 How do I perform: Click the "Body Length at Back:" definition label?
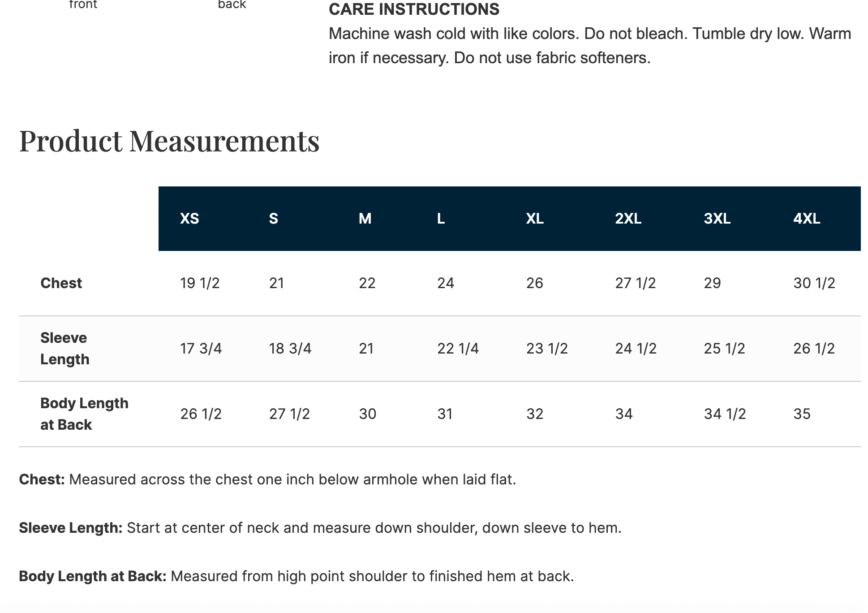pyautogui.click(x=92, y=576)
